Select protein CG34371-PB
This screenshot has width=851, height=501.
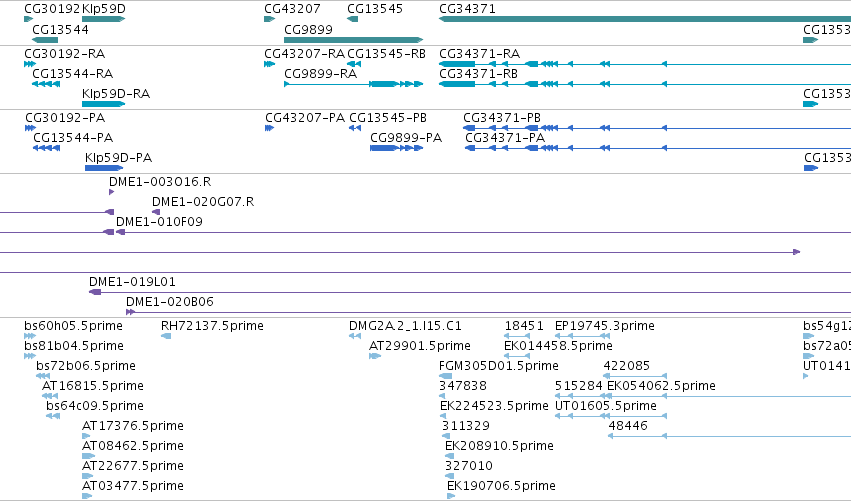click(x=657, y=128)
